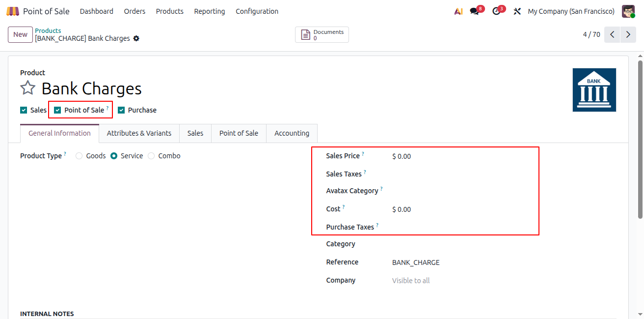
Task: Click the bank product image thumbnail
Action: click(x=594, y=90)
